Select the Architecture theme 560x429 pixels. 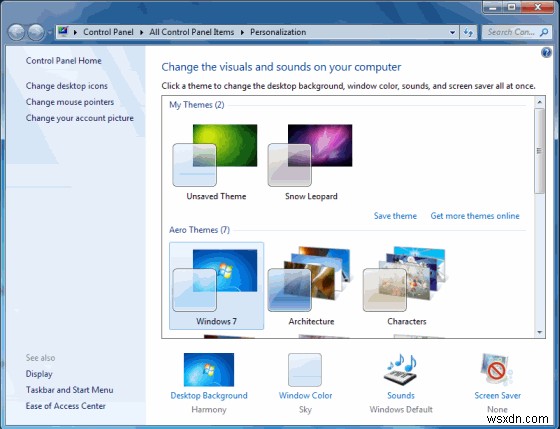(311, 285)
